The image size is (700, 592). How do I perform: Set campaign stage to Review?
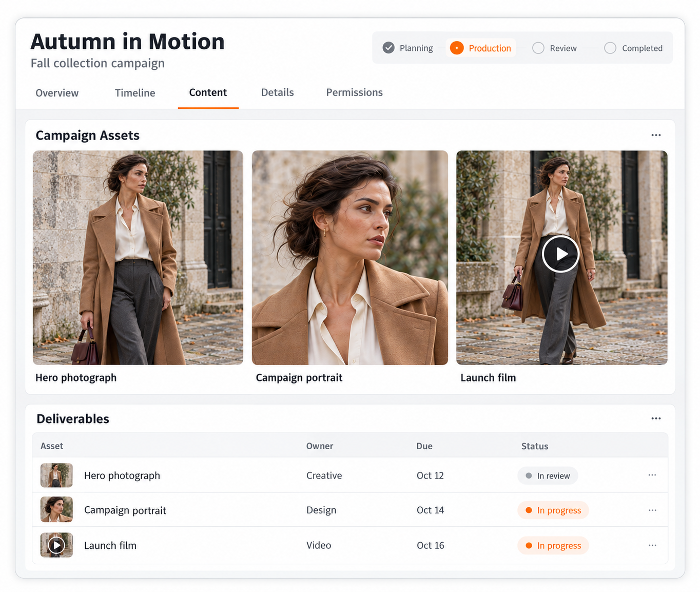pos(554,48)
